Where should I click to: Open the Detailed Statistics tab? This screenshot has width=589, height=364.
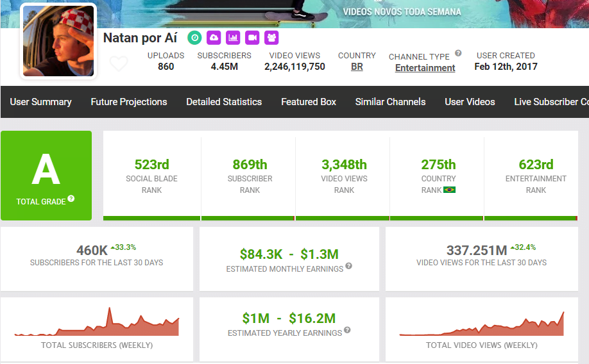[224, 102]
